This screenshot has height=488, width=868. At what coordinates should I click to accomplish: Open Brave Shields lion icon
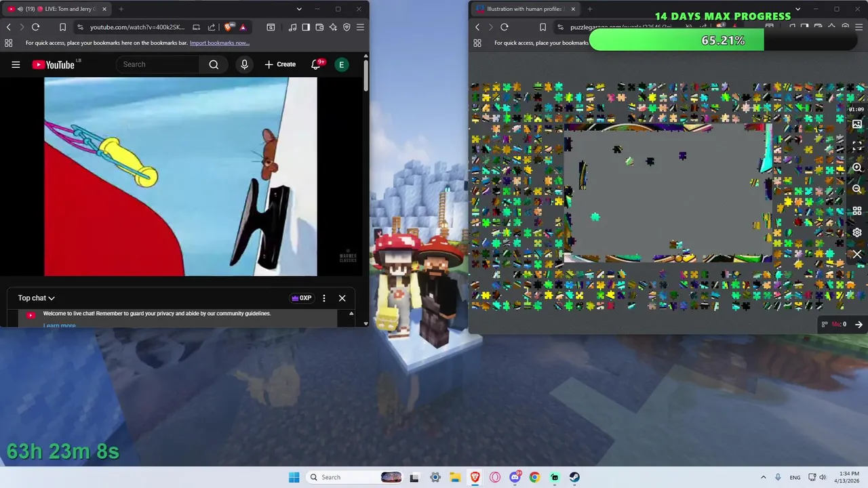click(x=229, y=27)
